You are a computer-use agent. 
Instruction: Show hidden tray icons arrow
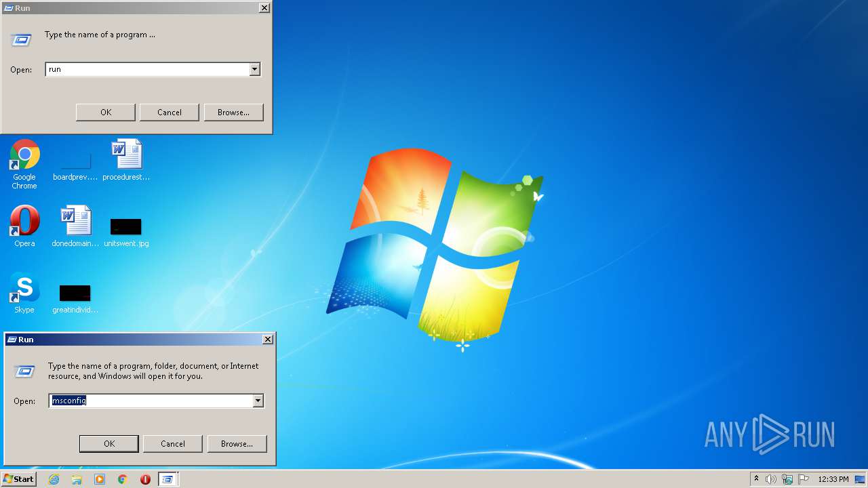(756, 479)
